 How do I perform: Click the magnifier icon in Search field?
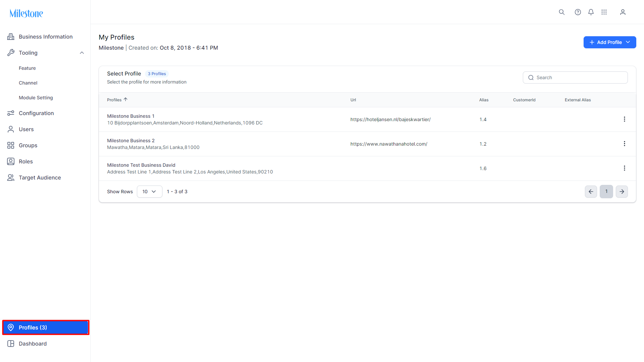click(531, 77)
